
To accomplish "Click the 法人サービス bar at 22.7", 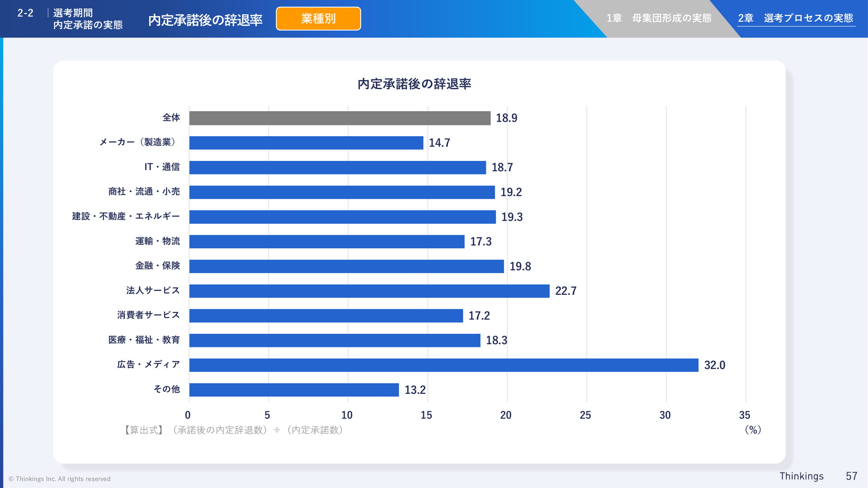I will point(369,291).
